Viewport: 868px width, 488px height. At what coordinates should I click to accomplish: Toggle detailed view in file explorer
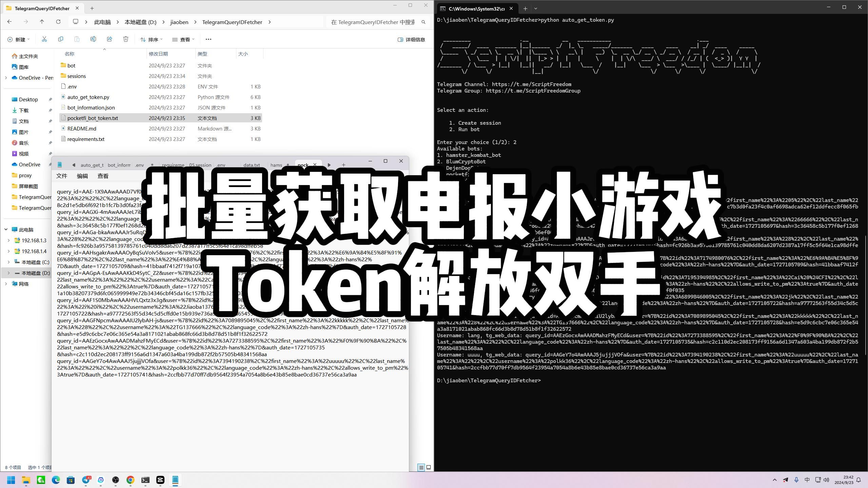(413, 39)
